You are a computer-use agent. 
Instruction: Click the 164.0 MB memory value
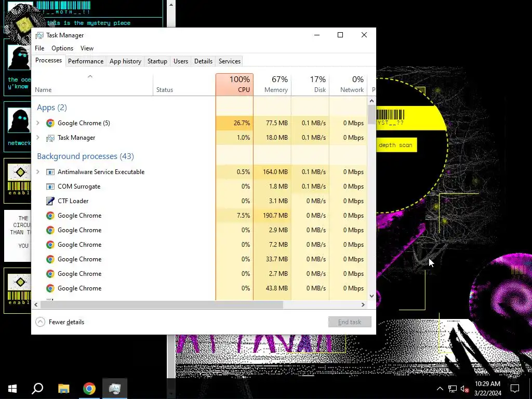click(275, 172)
